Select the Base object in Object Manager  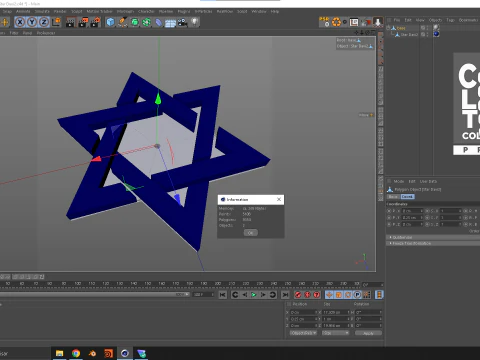coord(401,28)
